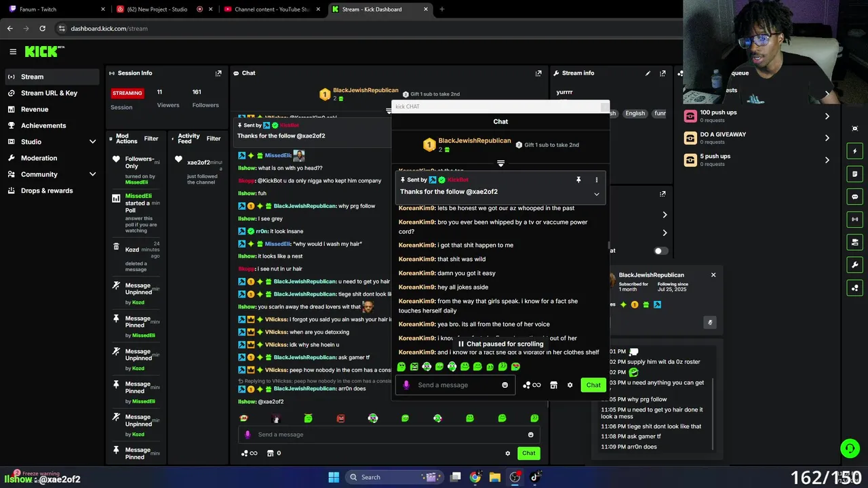
Task: Open shop icon in popup chat
Action: [553, 385]
